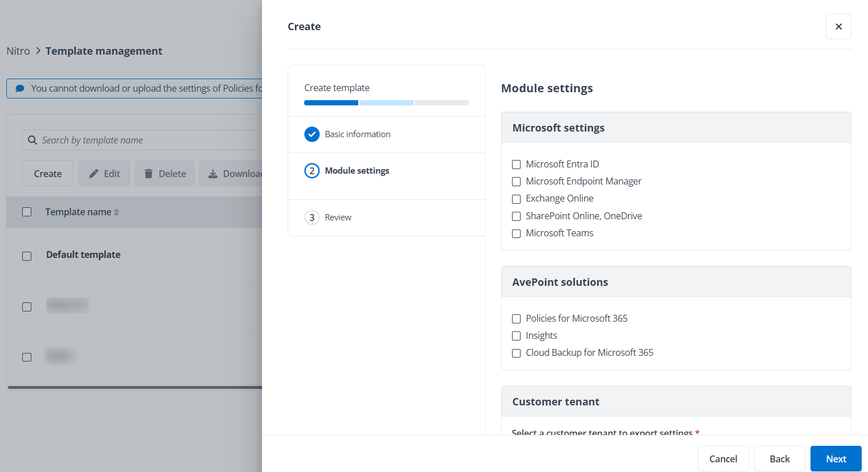Screen dimensions: 868x472
Task: Click the policies download warning banner text
Action: 146,88
